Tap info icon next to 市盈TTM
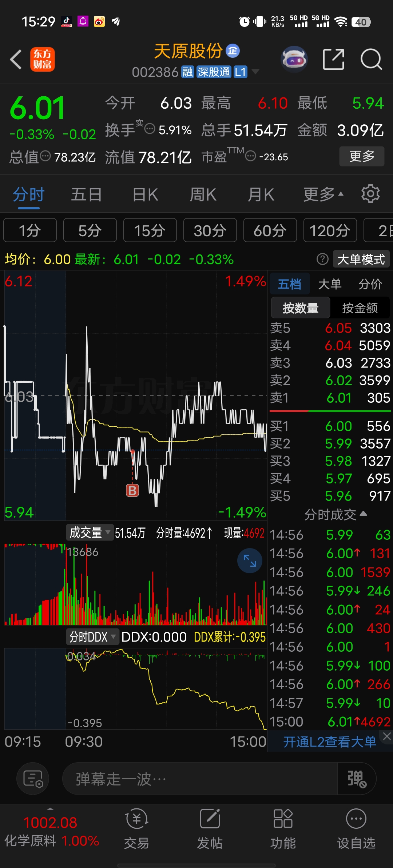This screenshot has height=868, width=393. (250, 156)
